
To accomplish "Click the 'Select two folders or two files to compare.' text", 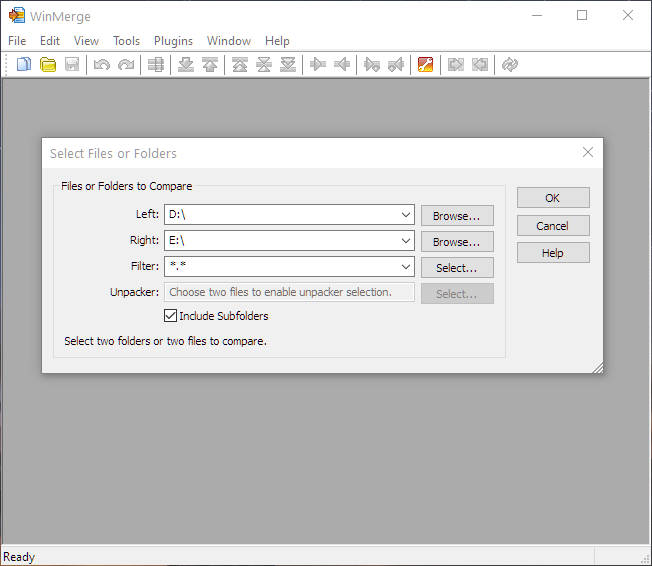I will point(165,341).
